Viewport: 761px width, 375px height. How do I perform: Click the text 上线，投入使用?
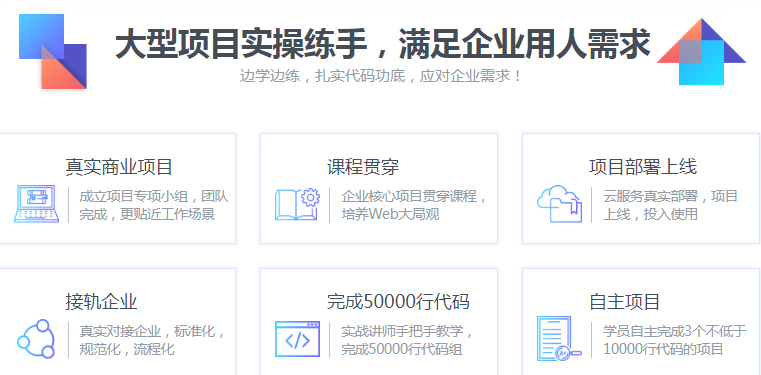(650, 214)
